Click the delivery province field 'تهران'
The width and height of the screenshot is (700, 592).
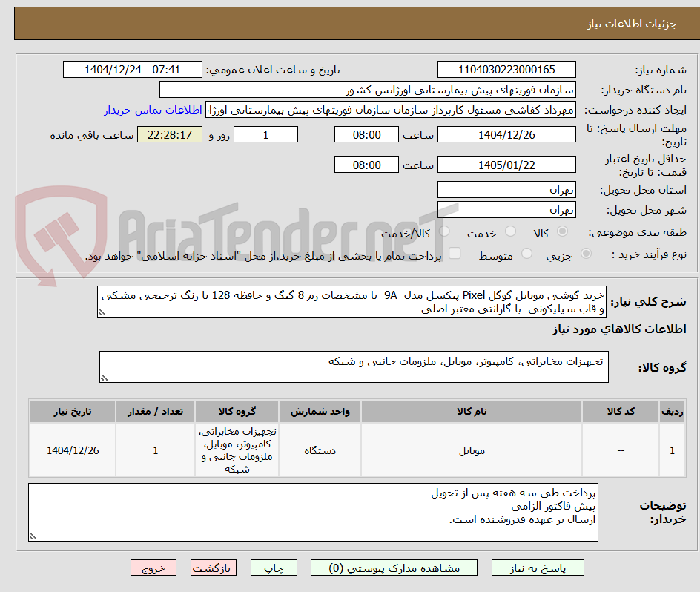(x=506, y=190)
